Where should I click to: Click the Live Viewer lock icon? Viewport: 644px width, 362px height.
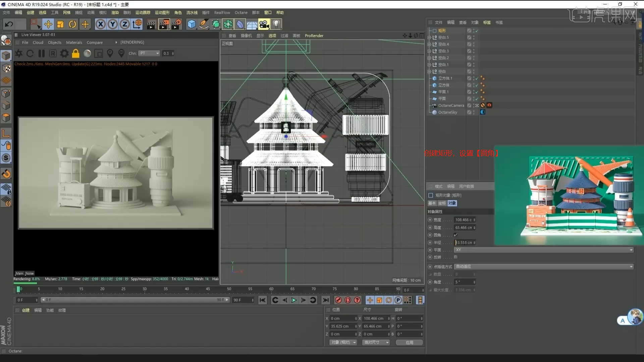[x=76, y=53]
